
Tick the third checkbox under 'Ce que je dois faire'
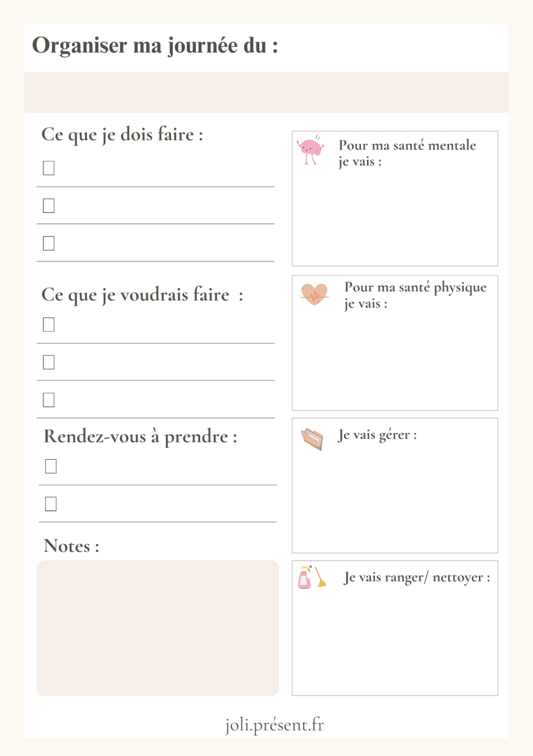coord(49,243)
